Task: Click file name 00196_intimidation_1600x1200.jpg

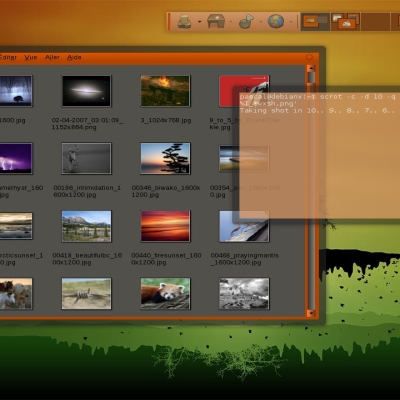Action: [x=87, y=191]
